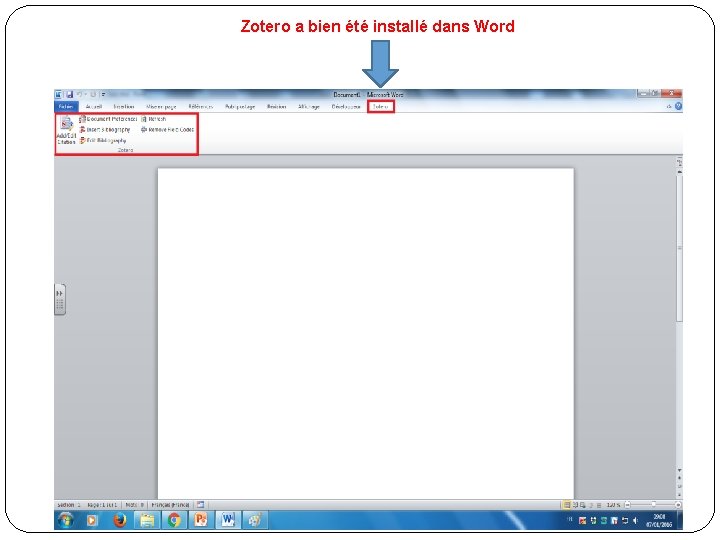The image size is (720, 540).
Task: Click the macro recording icon in the status bar
Action: [200, 505]
